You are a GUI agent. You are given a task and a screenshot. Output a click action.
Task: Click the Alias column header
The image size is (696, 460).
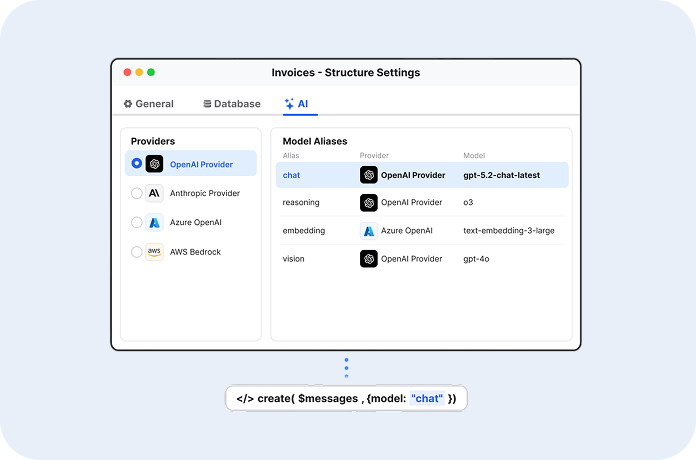(x=291, y=155)
